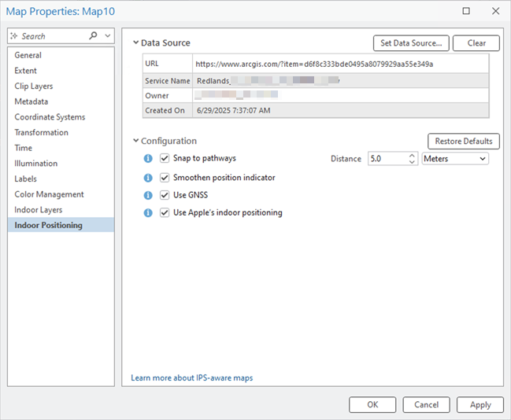This screenshot has width=511, height=420.
Task: Click the Restore Defaults button
Action: point(463,142)
